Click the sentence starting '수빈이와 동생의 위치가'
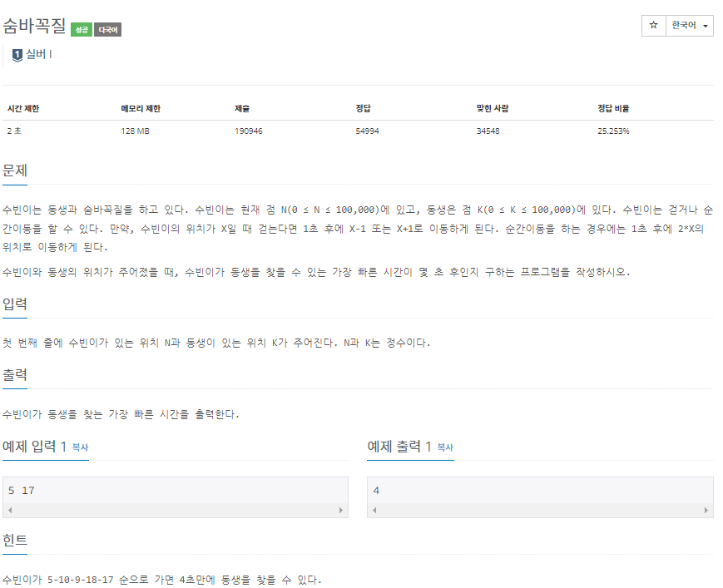Image resolution: width=723 pixels, height=588 pixels. click(316, 272)
